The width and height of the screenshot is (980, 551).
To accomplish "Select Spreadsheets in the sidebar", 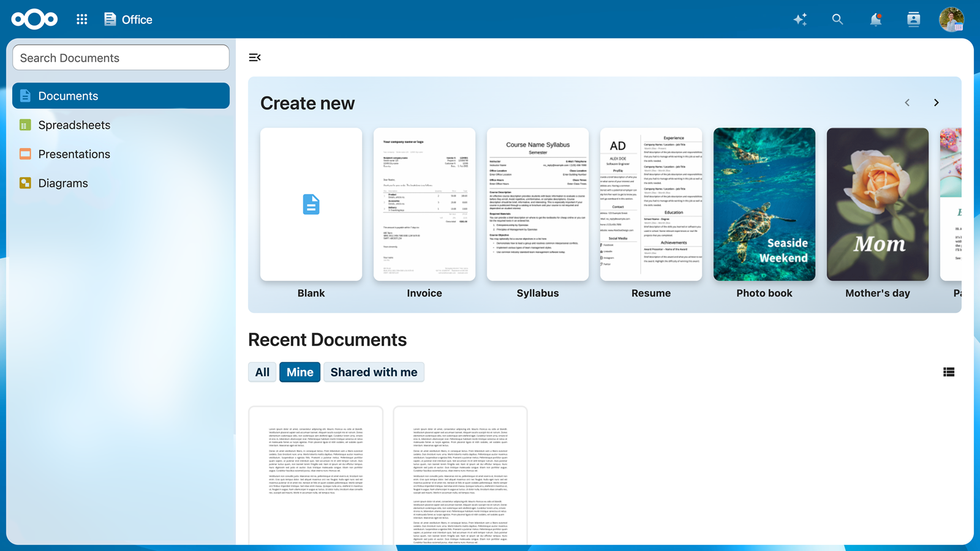I will [121, 125].
